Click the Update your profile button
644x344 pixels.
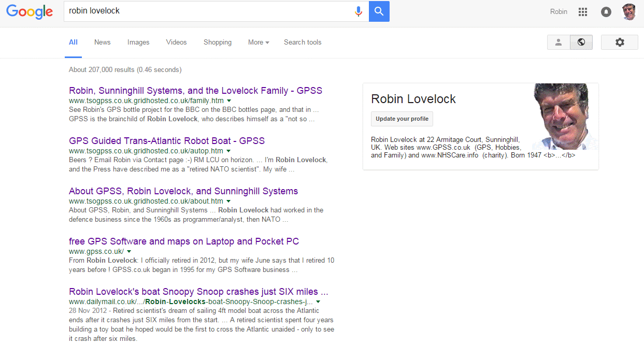(x=402, y=119)
